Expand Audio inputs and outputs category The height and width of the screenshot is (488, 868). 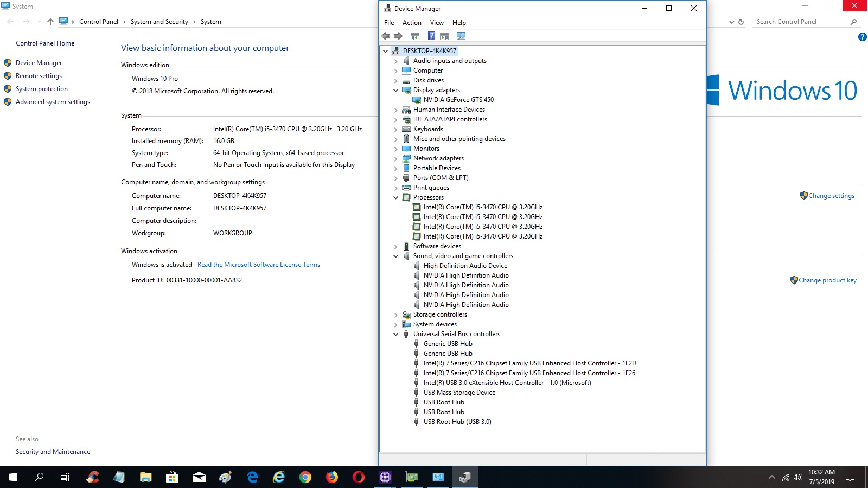pyautogui.click(x=396, y=61)
